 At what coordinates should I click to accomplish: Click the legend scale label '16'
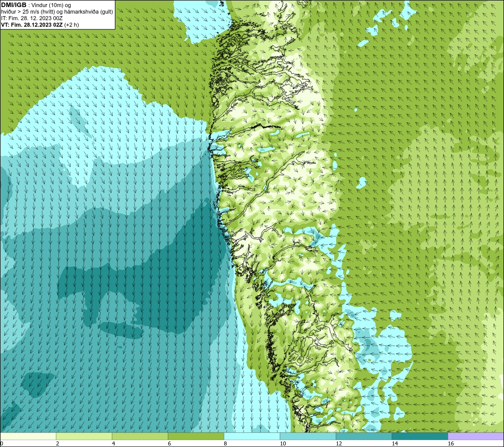coord(450,443)
